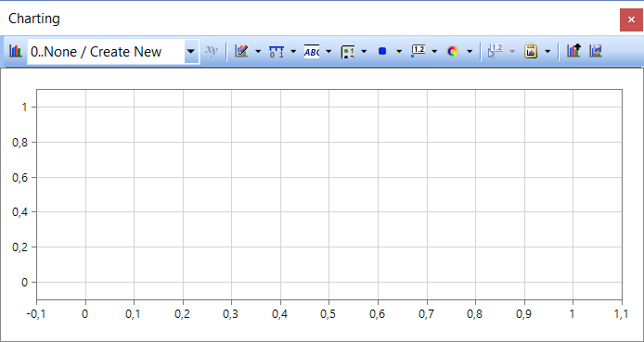Close the Charting window
Viewport: 644px width, 342px height.
click(x=631, y=19)
